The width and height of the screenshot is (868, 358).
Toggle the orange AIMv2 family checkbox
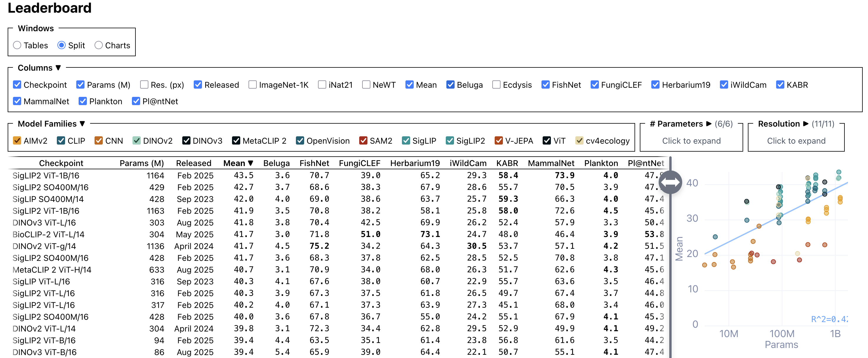(x=17, y=140)
